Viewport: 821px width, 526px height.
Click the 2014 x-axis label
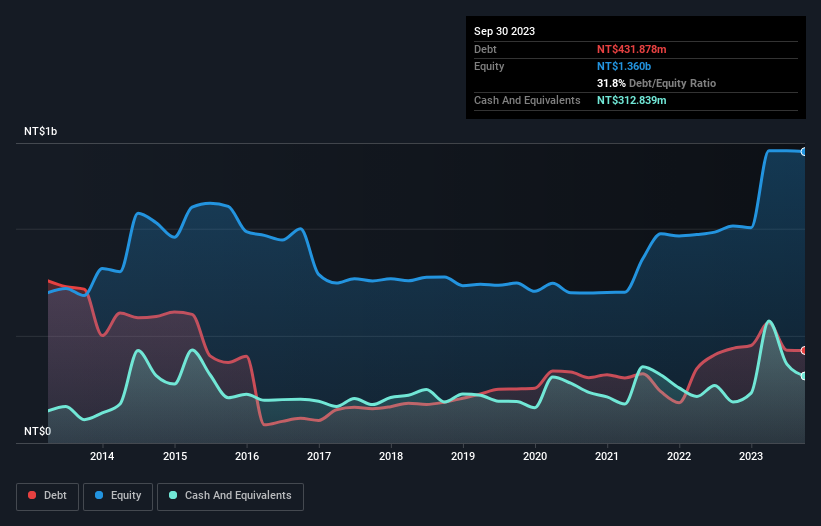(x=102, y=456)
